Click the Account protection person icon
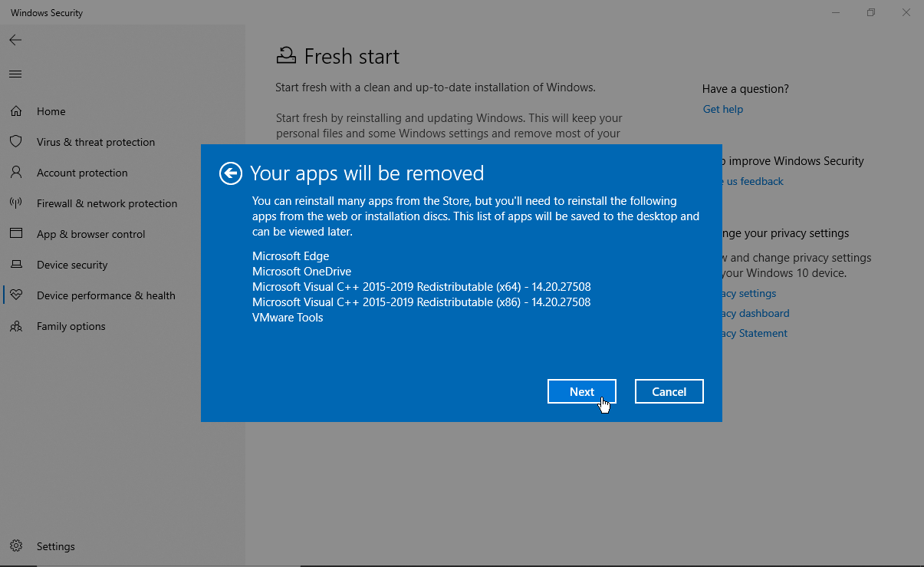 [x=16, y=173]
